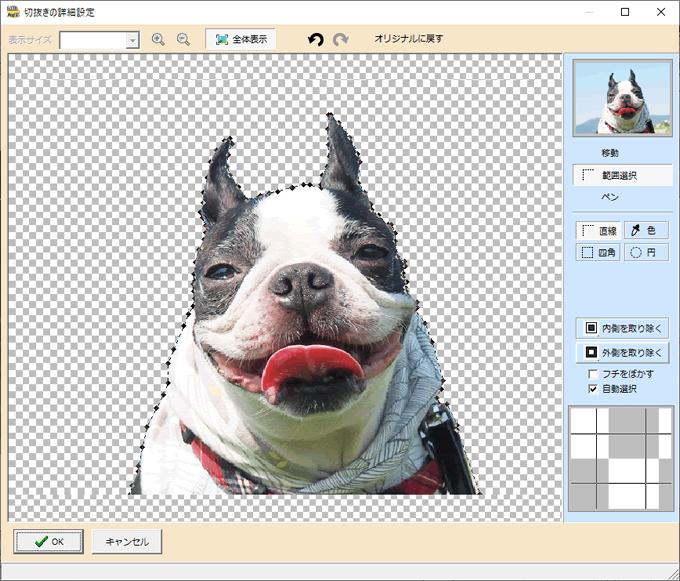This screenshot has width=680, height=581.
Task: Select the 直線 straight line selection tool
Action: 598,230
